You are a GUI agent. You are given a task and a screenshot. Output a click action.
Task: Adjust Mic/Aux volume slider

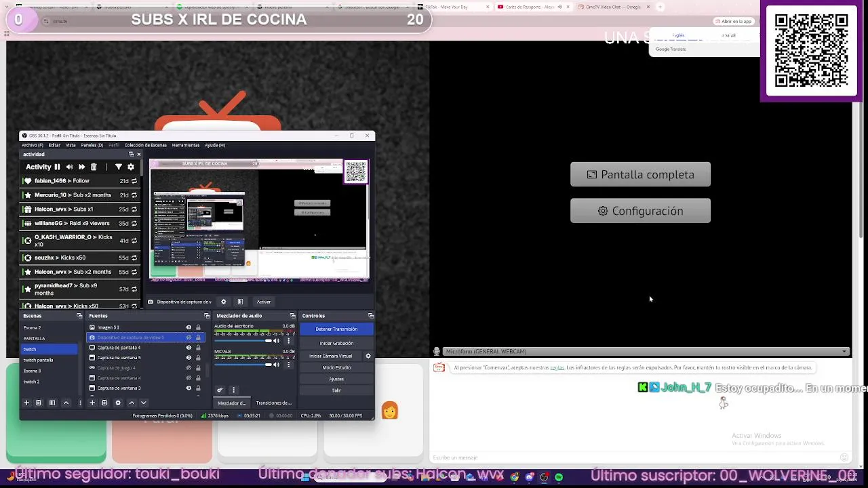click(x=243, y=365)
